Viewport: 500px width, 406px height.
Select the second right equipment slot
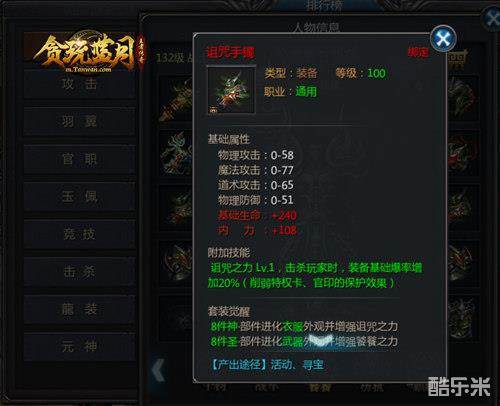[x=463, y=153]
